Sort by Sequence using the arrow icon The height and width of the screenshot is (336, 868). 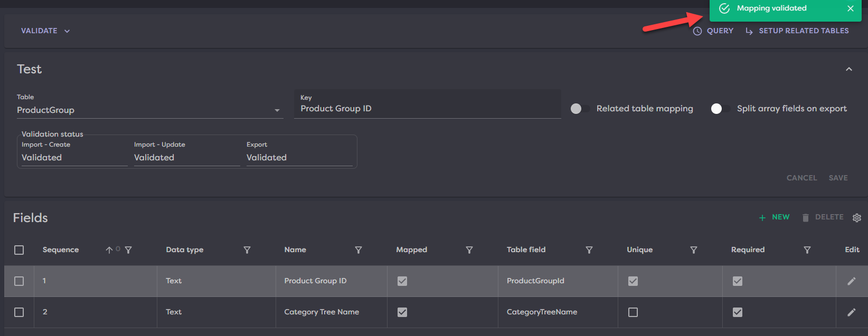pos(109,250)
